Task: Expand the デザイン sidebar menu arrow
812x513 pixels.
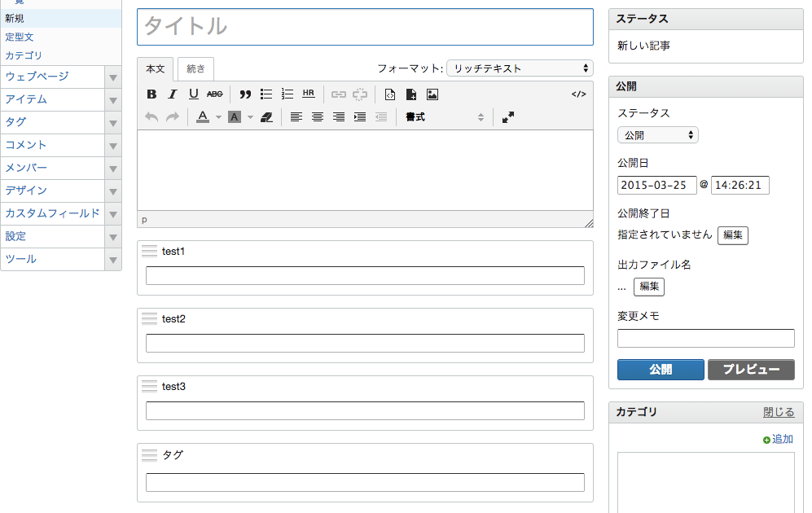Action: pos(113,191)
